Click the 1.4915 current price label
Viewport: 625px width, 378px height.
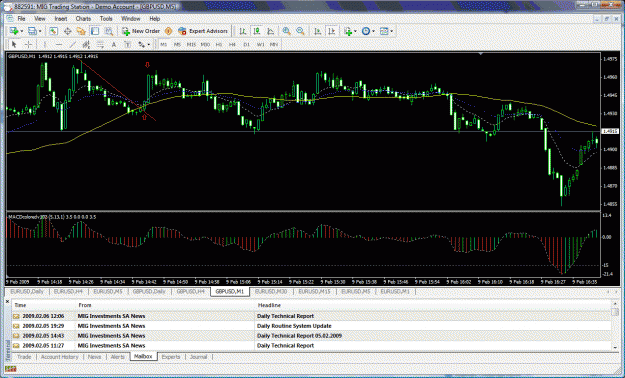pos(610,131)
